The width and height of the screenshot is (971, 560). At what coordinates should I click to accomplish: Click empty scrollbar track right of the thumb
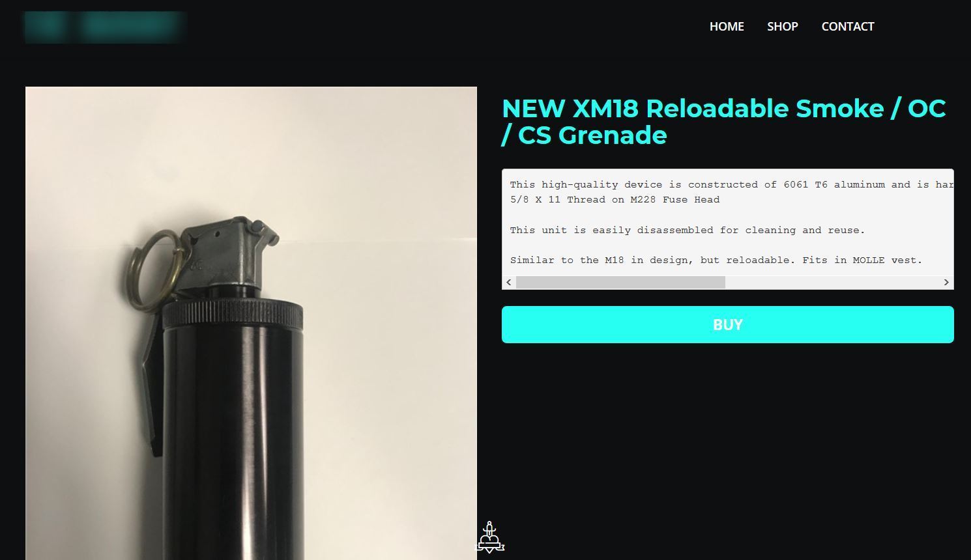(832, 282)
